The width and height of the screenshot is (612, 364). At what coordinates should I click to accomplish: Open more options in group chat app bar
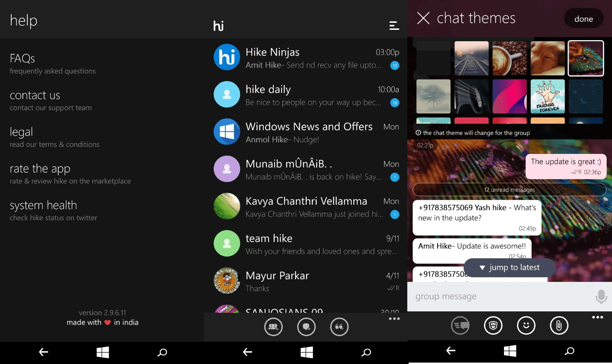tap(597, 317)
